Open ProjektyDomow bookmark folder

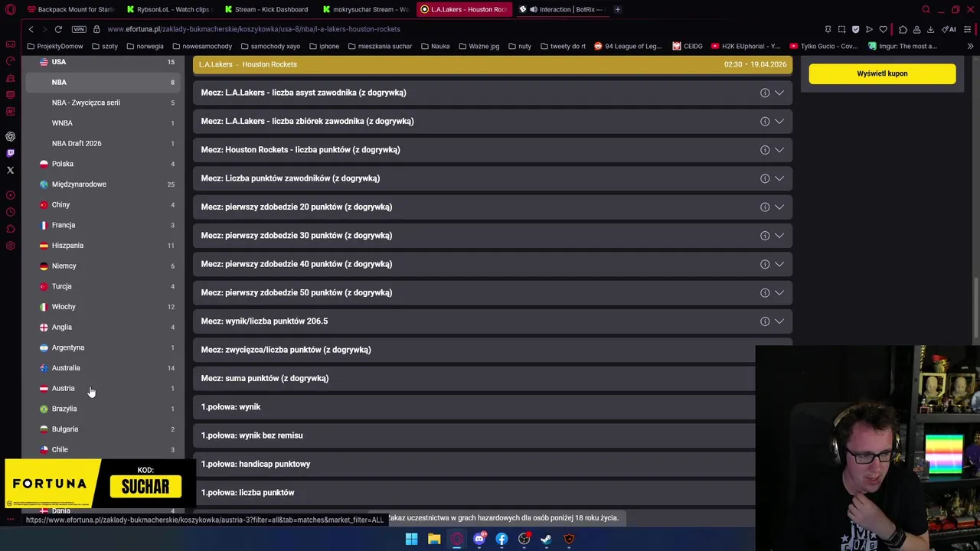tap(55, 46)
